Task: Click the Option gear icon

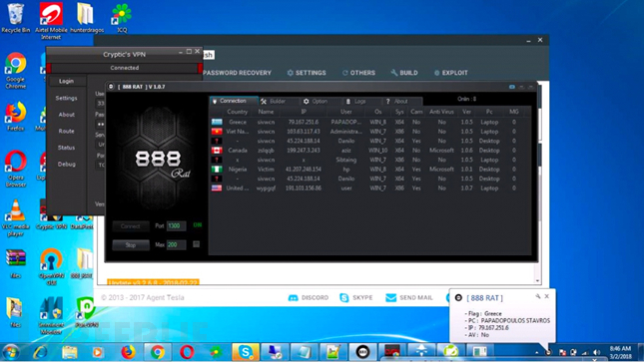Action: [x=306, y=102]
